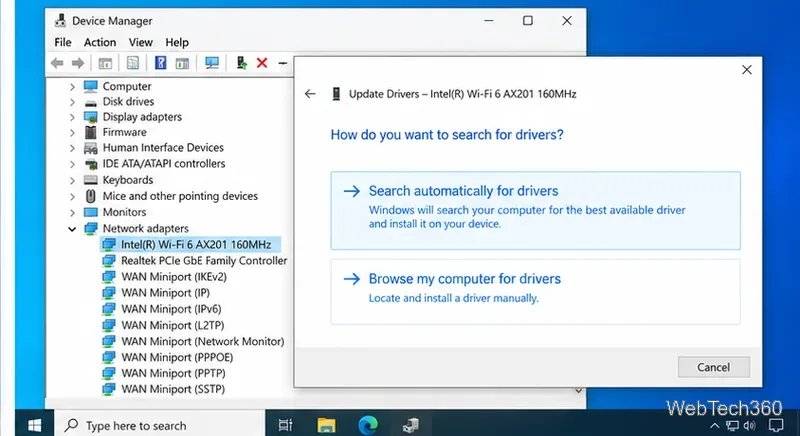Click the Monitors category icon

(x=91, y=212)
